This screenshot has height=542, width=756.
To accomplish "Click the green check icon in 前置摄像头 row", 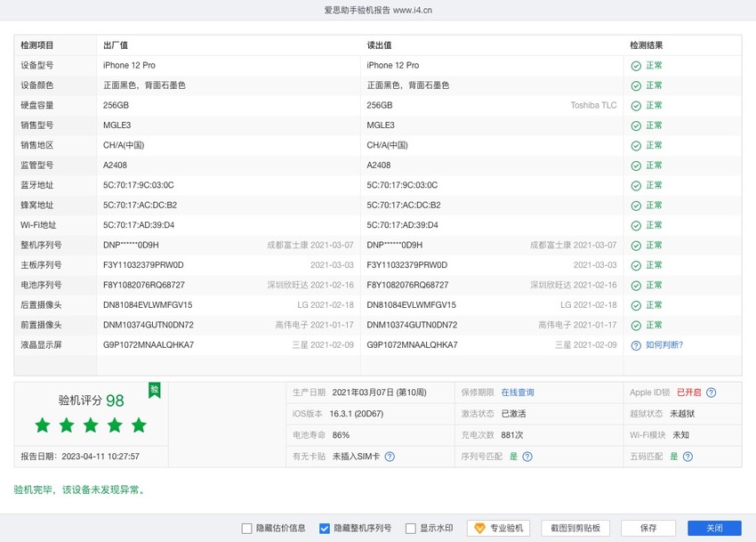I will click(636, 326).
